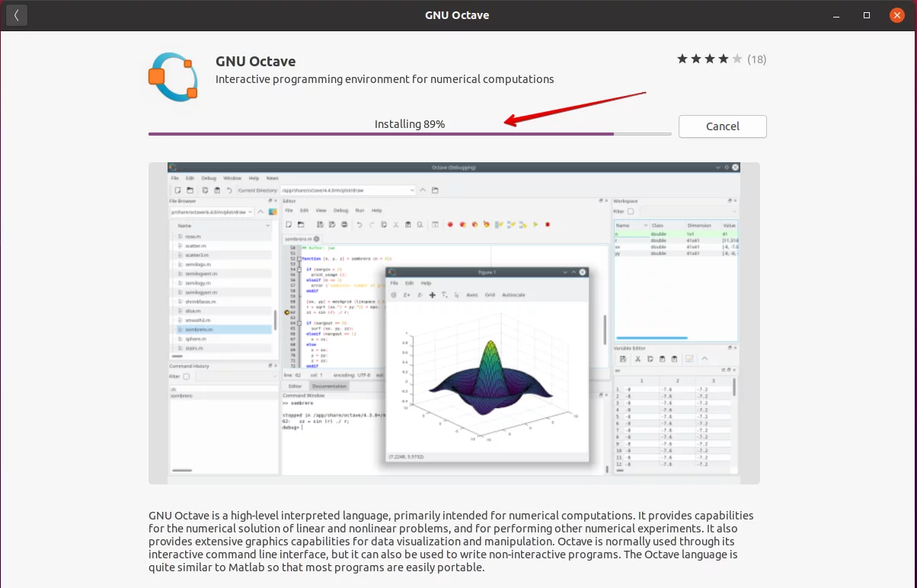Click the GNU Octave application logo
This screenshot has height=588, width=917.
tap(174, 77)
